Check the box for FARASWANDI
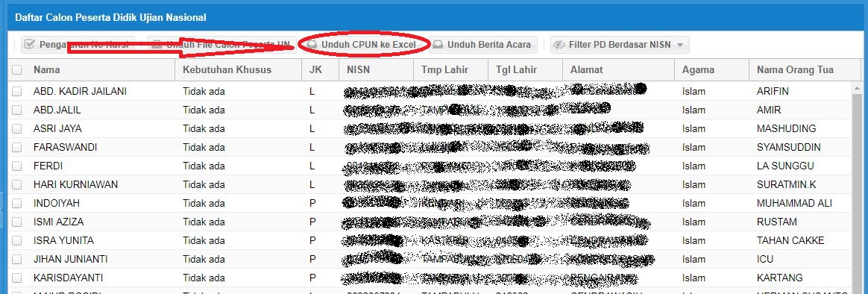 (17, 147)
